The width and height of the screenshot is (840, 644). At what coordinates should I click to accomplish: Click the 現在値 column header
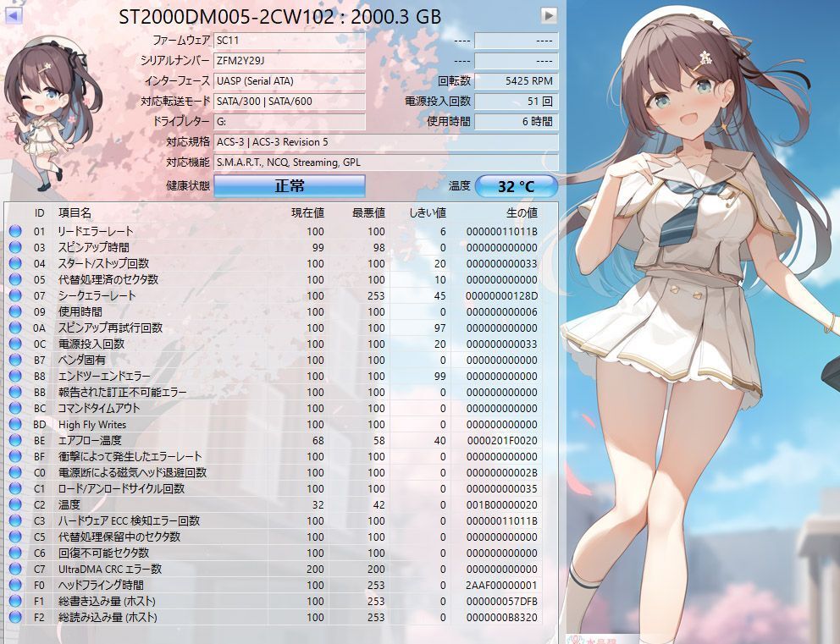(x=307, y=213)
